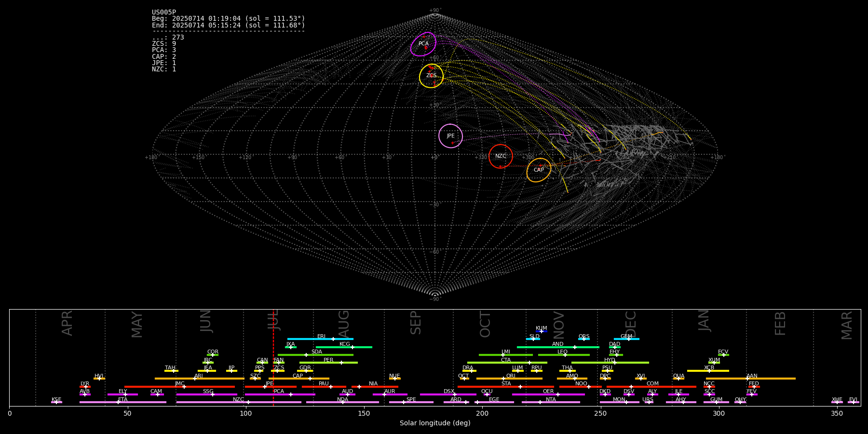Click the NOO shower bar on the timeline

click(581, 387)
